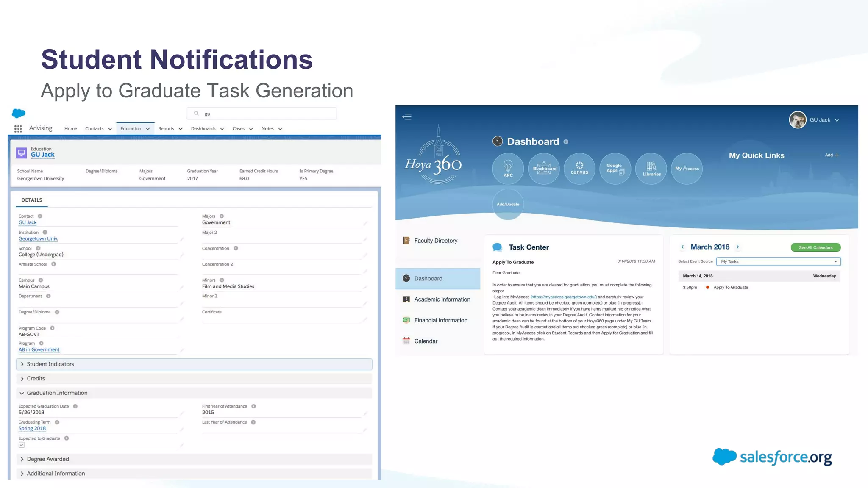Open the Spring 2018 graduating term link
The width and height of the screenshot is (868, 488).
point(32,428)
